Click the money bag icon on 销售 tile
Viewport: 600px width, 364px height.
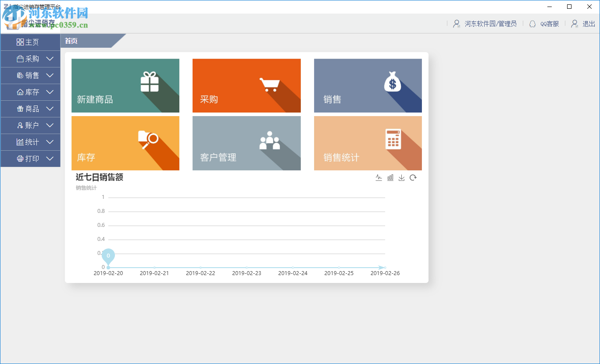tap(393, 82)
